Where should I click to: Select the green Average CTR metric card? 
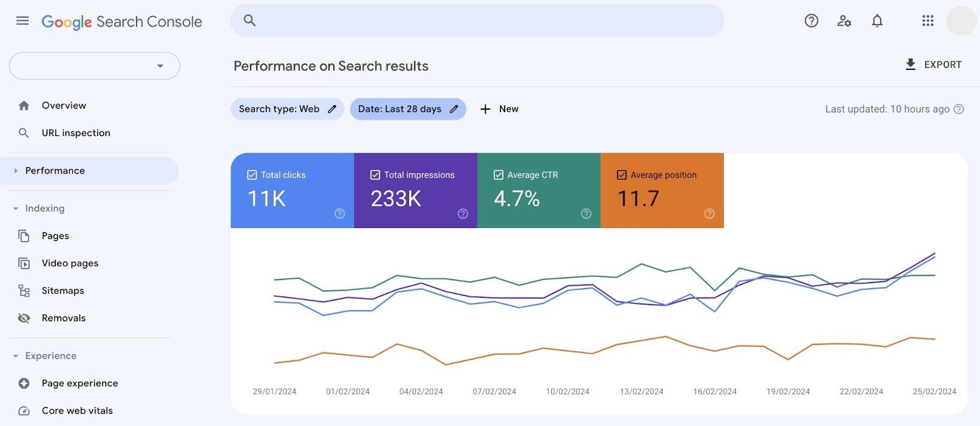click(539, 191)
